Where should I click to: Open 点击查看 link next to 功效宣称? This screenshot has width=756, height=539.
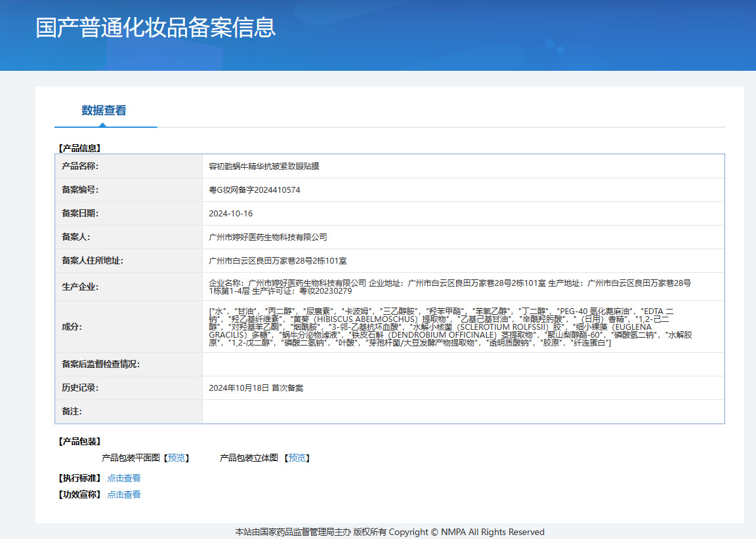[123, 494]
